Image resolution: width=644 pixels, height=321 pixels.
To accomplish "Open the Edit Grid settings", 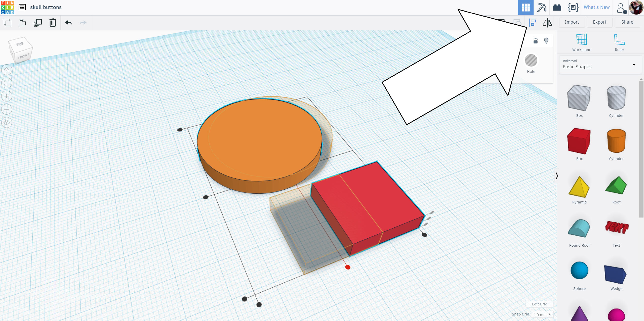I will pos(539,304).
